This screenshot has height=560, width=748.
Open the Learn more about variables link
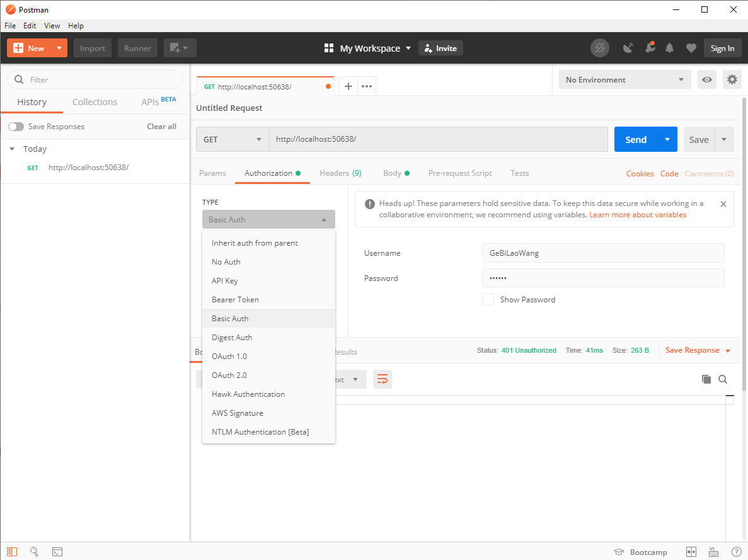pos(638,215)
